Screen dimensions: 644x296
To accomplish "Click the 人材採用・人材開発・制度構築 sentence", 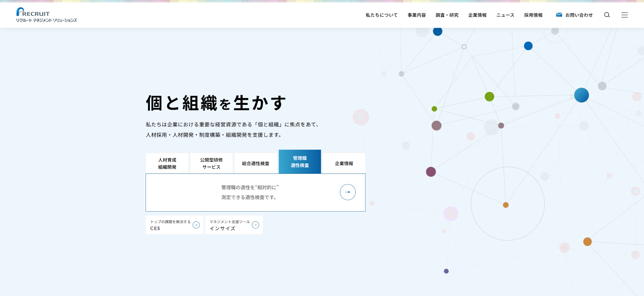I will (x=214, y=135).
